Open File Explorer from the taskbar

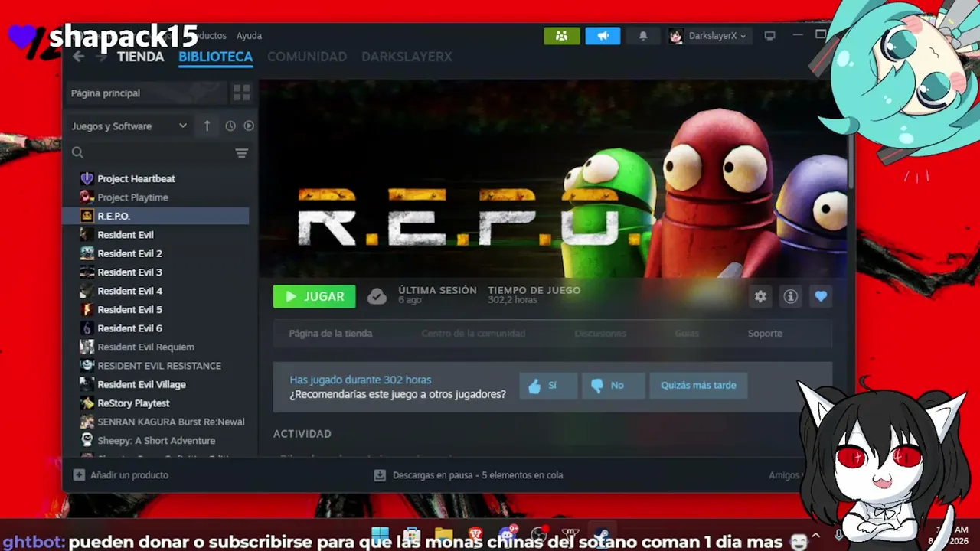[443, 535]
